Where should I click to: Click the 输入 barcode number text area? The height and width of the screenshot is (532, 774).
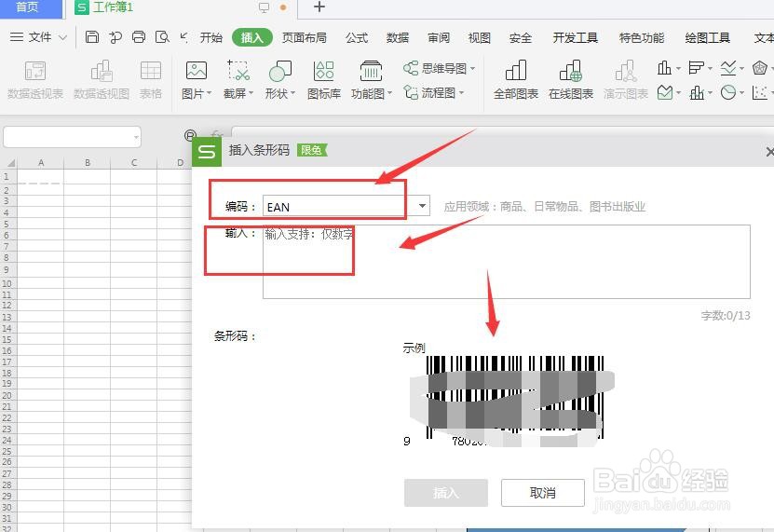(x=507, y=262)
